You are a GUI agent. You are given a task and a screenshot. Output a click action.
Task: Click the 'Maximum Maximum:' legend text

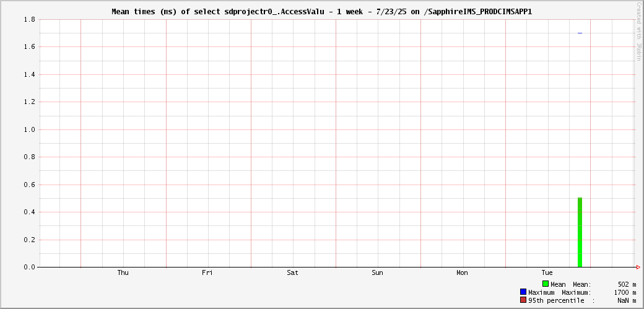point(560,292)
